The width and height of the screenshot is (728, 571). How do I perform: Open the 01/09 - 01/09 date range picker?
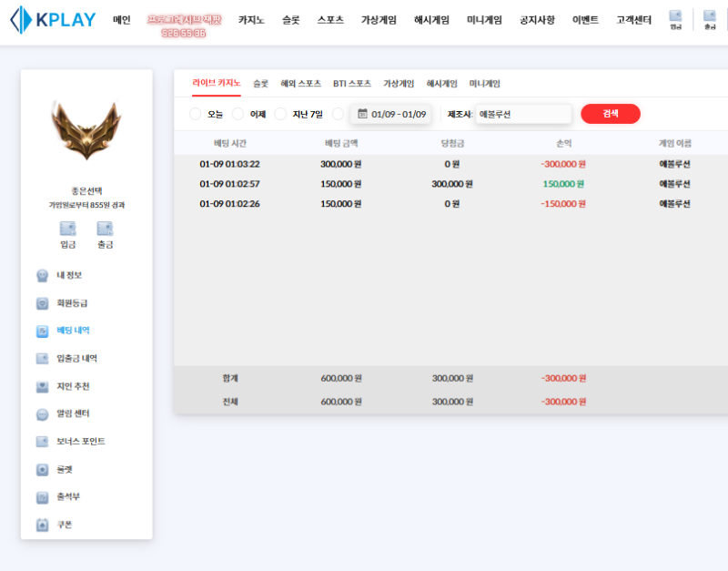click(x=391, y=114)
